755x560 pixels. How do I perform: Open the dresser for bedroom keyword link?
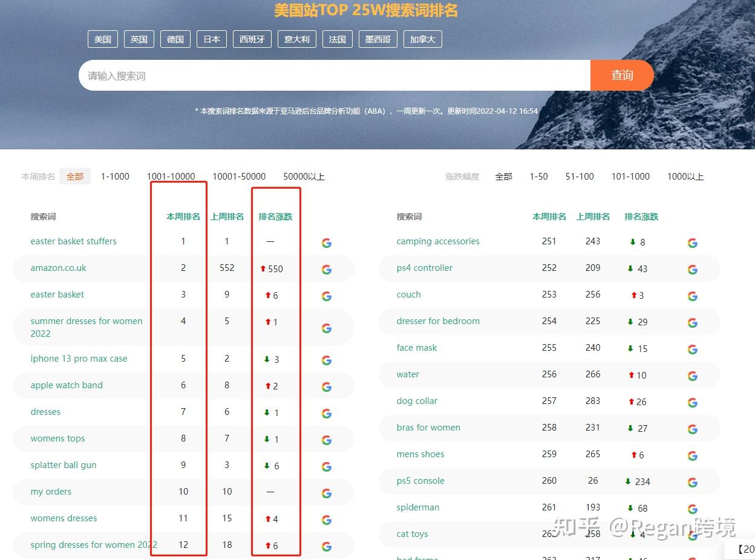(x=438, y=321)
